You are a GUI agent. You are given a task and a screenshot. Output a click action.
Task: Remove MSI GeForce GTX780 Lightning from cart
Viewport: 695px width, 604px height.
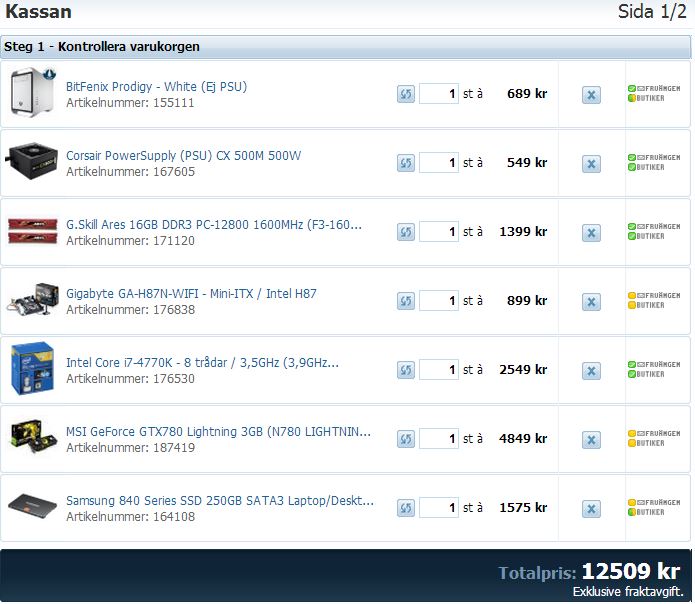(591, 440)
